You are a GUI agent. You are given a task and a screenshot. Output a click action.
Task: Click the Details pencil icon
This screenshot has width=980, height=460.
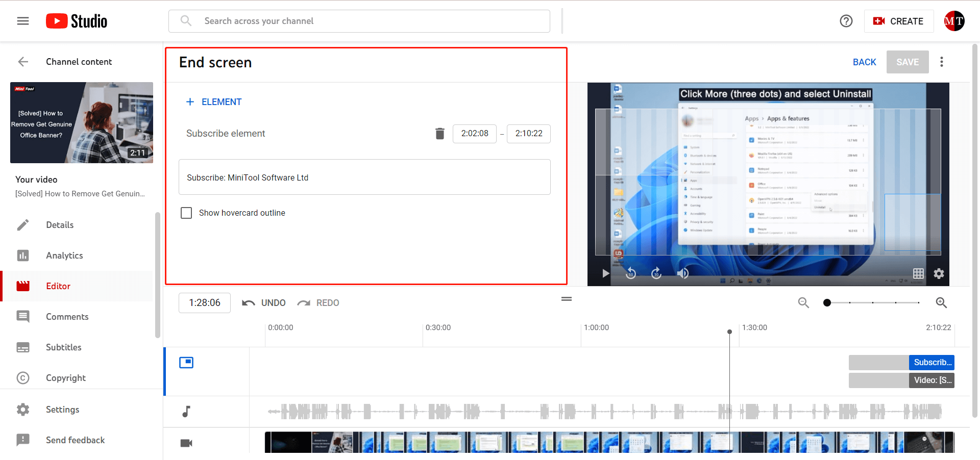(x=23, y=225)
